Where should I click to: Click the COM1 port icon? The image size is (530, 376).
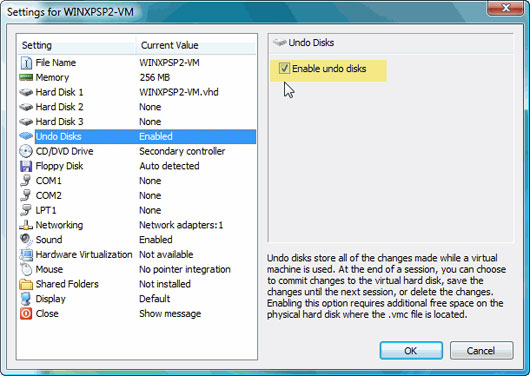pos(26,181)
